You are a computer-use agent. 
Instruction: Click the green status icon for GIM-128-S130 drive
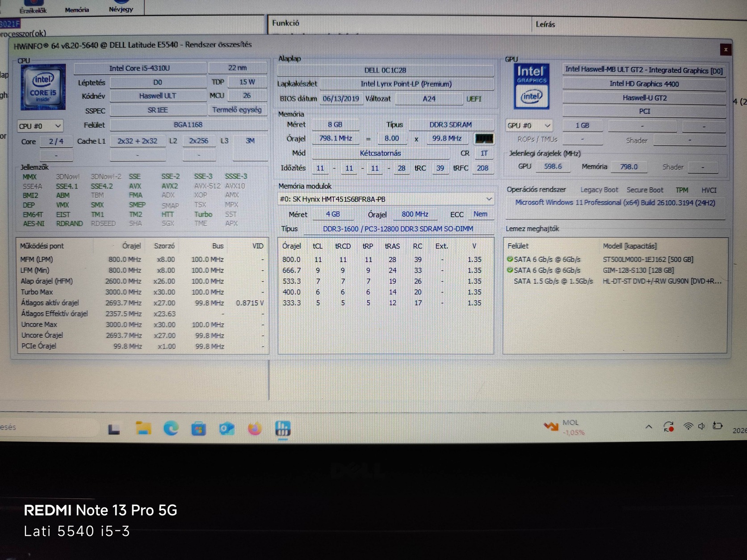coord(510,270)
